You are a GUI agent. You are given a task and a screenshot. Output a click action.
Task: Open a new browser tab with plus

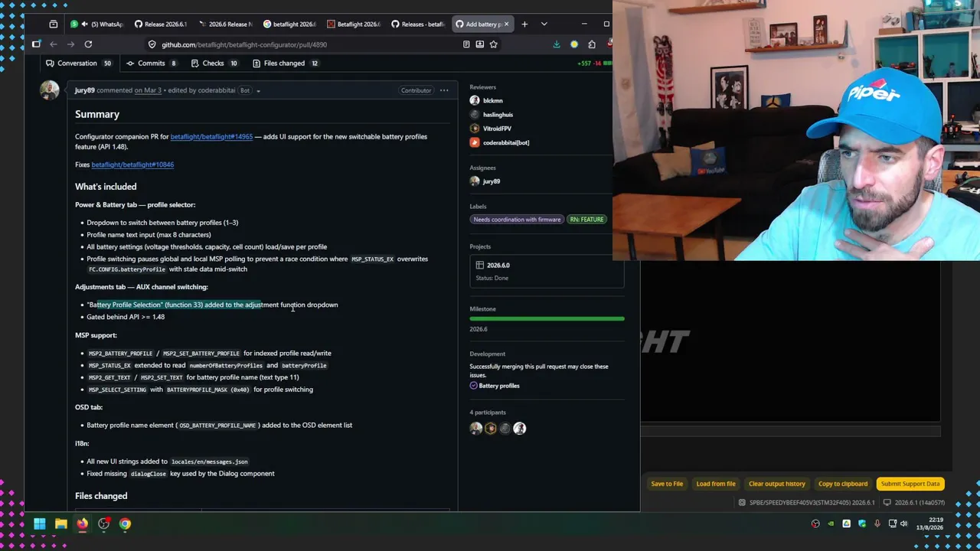[x=524, y=24]
